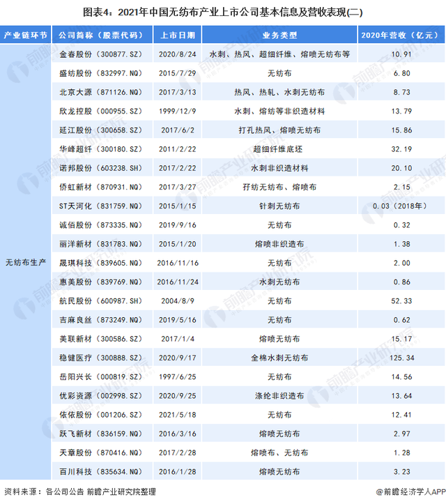Click company cell 欣龙控股（000955.SZ）

click(x=101, y=112)
